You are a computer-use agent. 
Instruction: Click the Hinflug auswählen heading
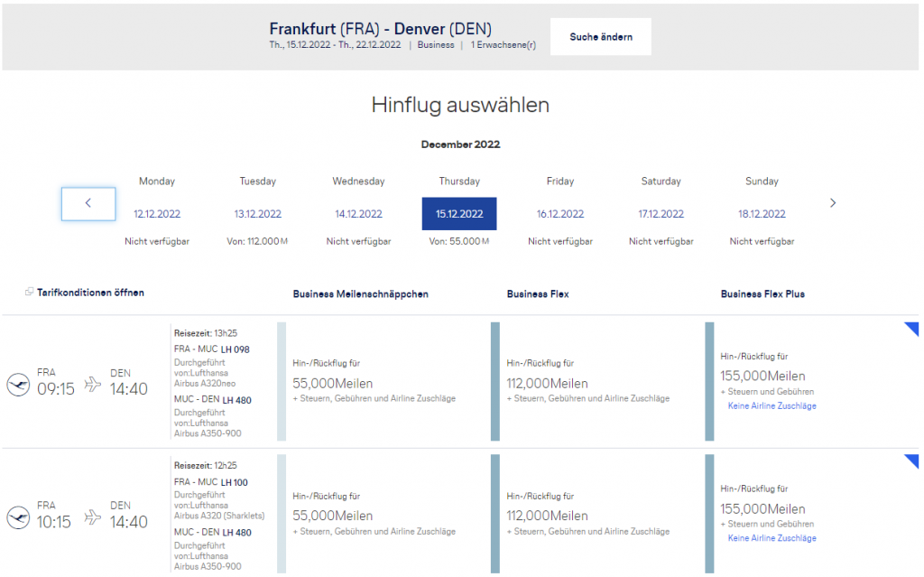[x=460, y=105]
